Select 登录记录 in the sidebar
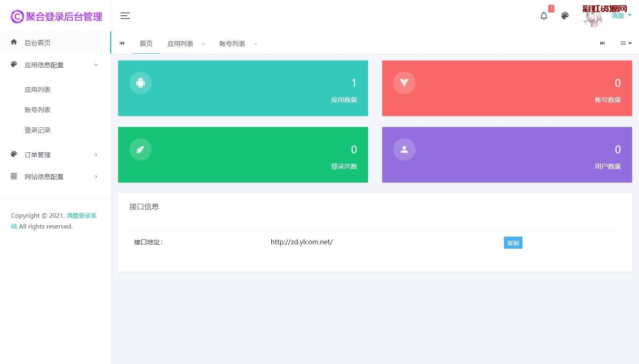The height and width of the screenshot is (364, 639). pyautogui.click(x=37, y=130)
